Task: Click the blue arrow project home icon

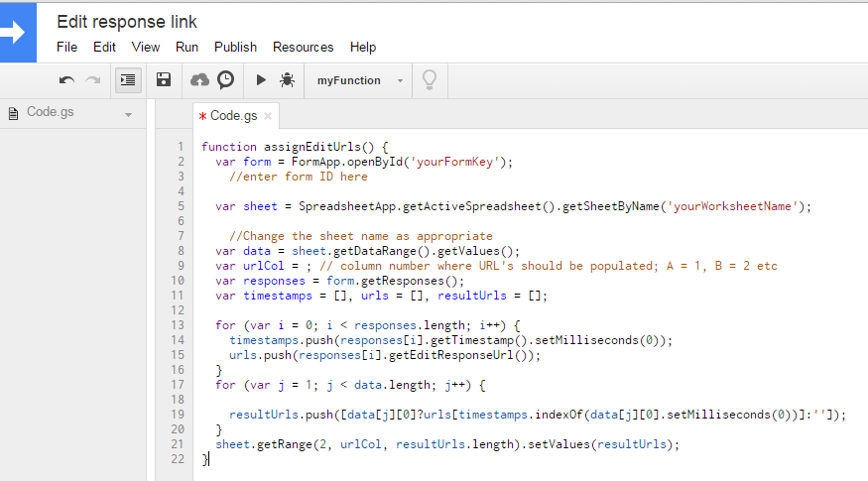Action: pos(16,32)
